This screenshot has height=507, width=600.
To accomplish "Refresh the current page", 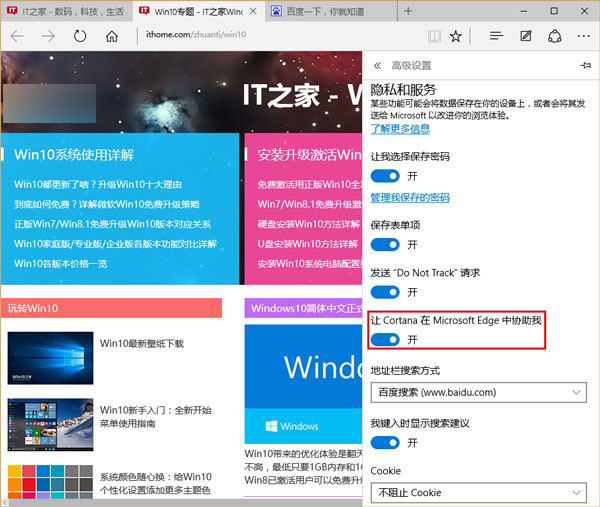I will click(x=80, y=36).
